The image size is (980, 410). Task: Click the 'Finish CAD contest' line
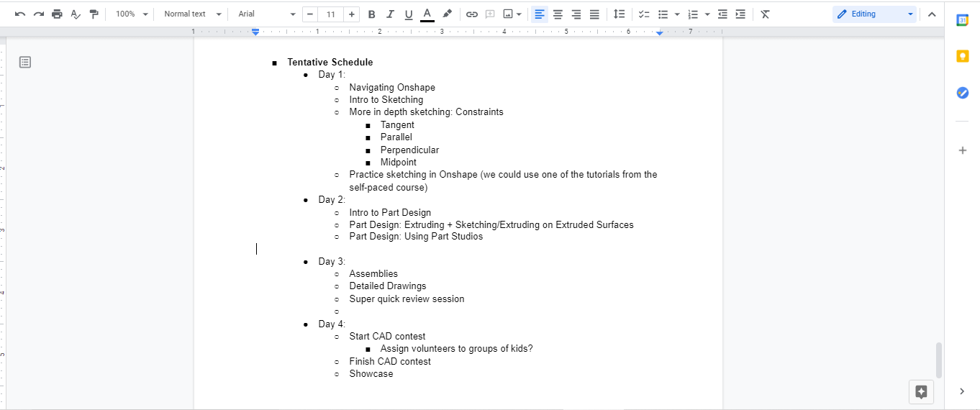[390, 361]
